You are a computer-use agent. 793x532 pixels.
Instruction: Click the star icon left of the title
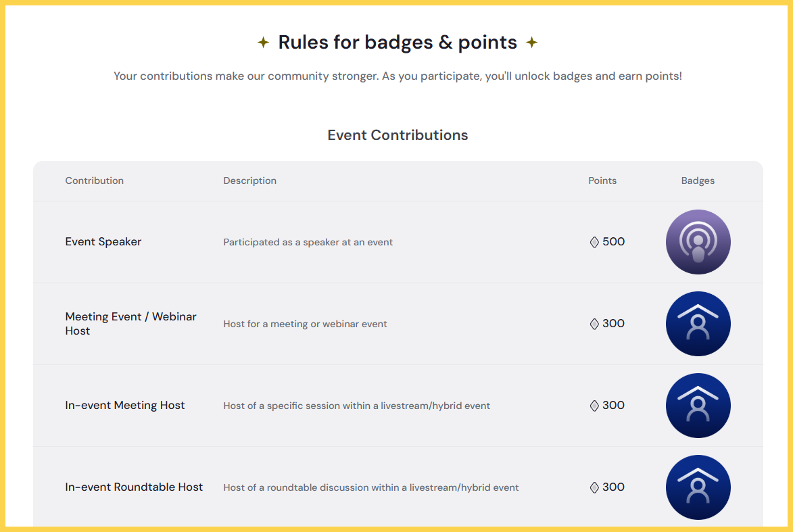coord(263,42)
